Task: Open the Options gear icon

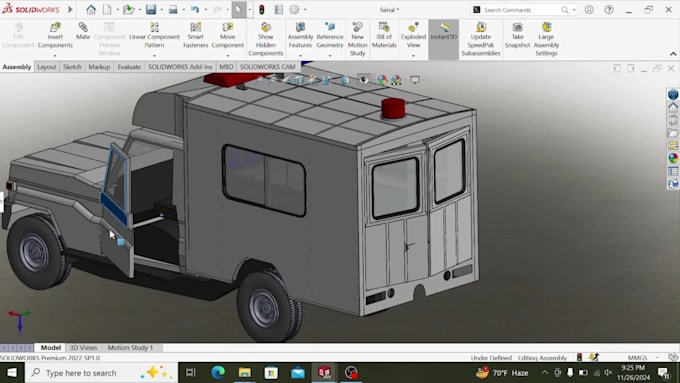Action: (294, 9)
